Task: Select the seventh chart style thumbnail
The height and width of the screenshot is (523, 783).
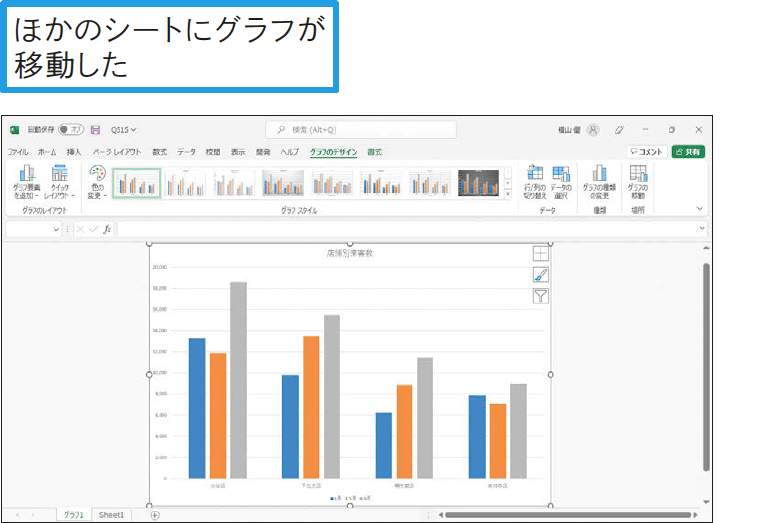Action: click(x=429, y=183)
